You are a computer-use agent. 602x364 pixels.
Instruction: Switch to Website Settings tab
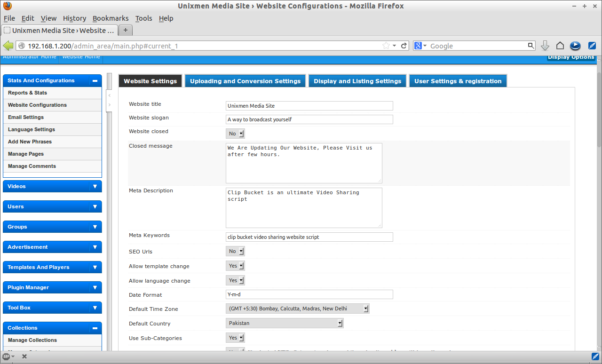[x=150, y=81]
